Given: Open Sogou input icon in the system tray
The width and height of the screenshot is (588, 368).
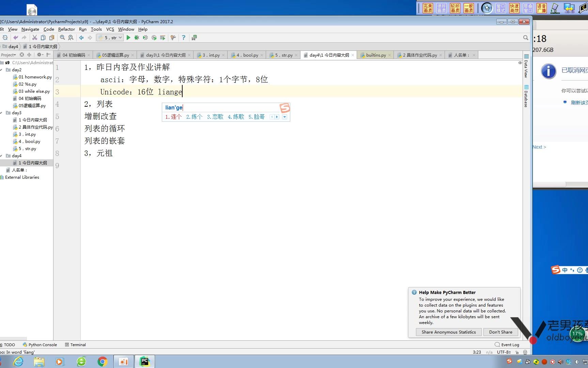Looking at the screenshot, I should coord(510,362).
